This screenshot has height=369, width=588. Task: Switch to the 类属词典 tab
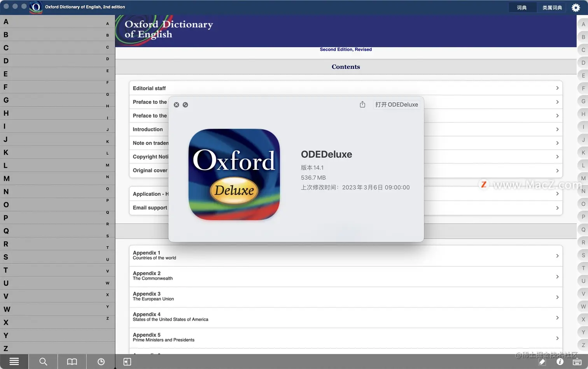tap(552, 8)
